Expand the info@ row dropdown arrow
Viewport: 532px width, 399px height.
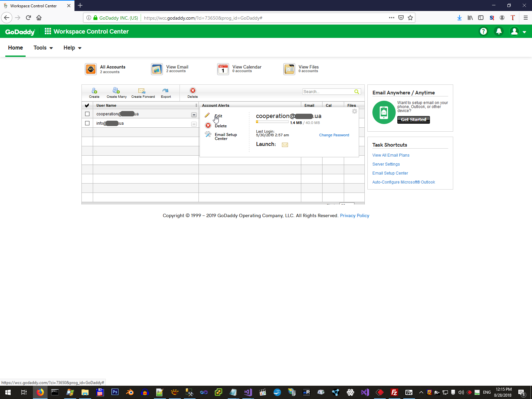click(194, 124)
